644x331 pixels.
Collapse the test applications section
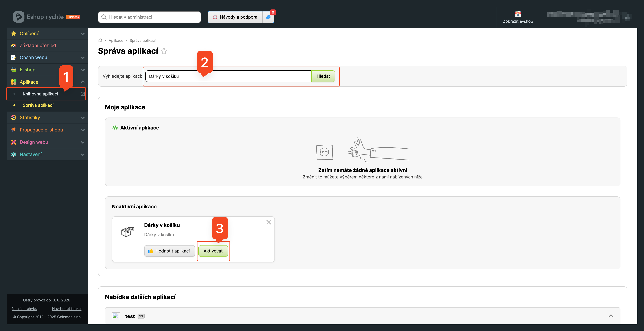click(611, 316)
